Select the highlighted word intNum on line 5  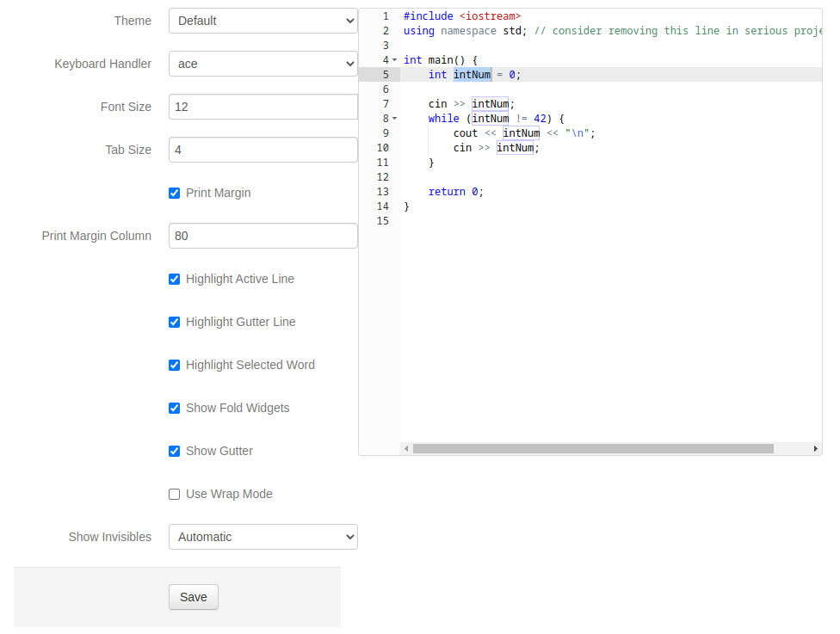click(472, 74)
